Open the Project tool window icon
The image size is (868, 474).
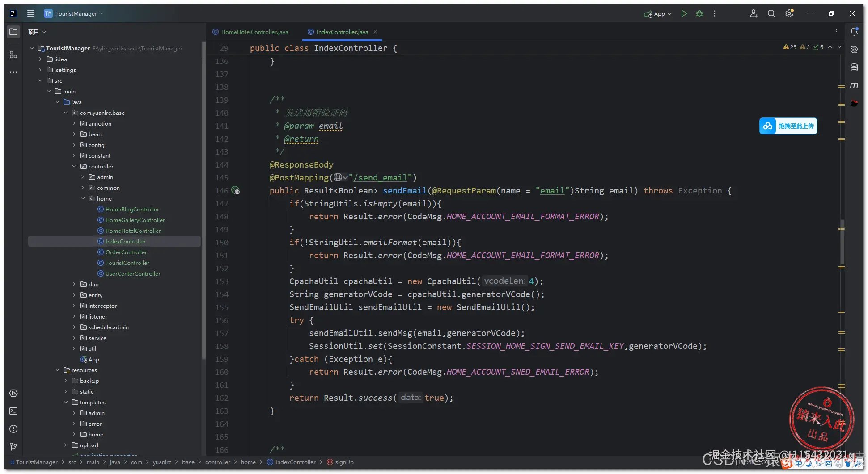tap(13, 32)
